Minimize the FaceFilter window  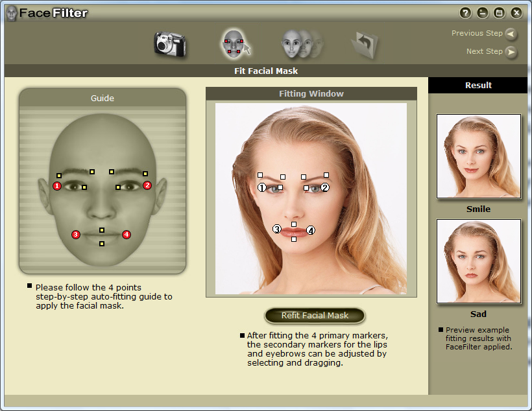(482, 12)
